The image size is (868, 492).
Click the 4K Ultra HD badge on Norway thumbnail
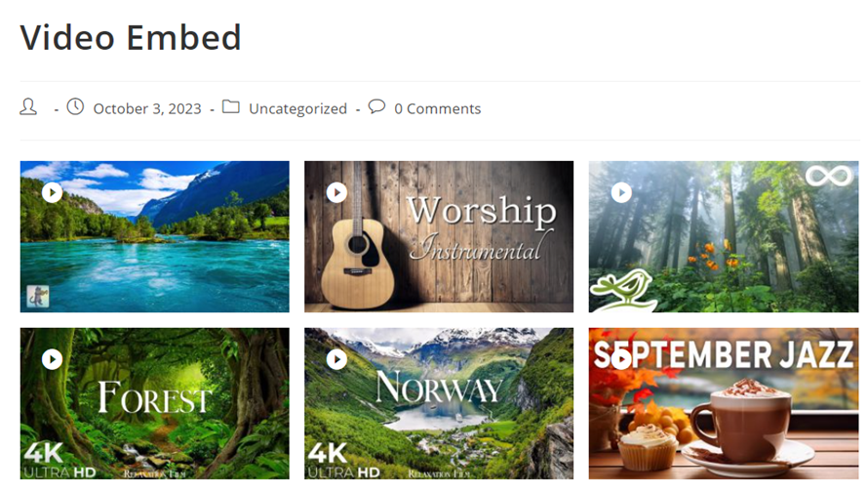343,461
